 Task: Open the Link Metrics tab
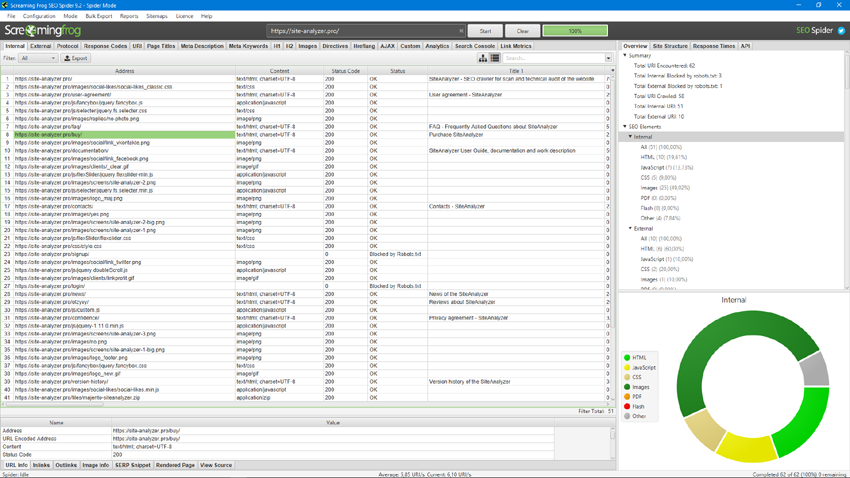click(516, 46)
